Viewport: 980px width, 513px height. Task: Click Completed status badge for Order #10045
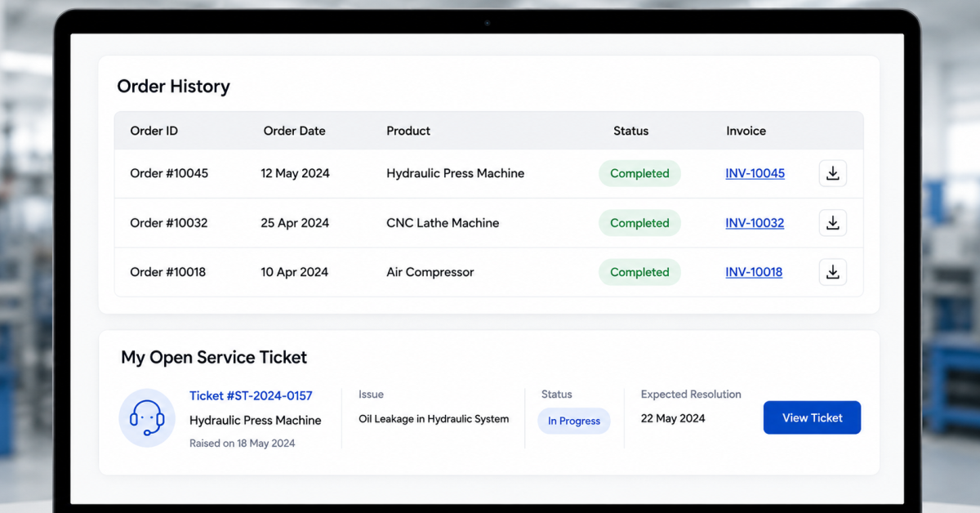(x=639, y=173)
